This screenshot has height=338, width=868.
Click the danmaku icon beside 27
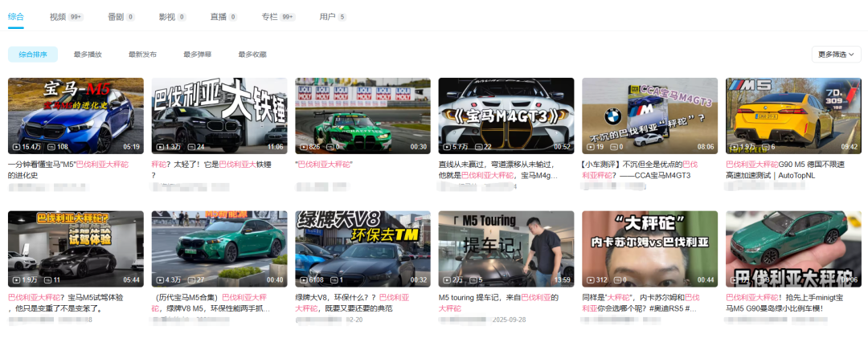[x=191, y=280]
